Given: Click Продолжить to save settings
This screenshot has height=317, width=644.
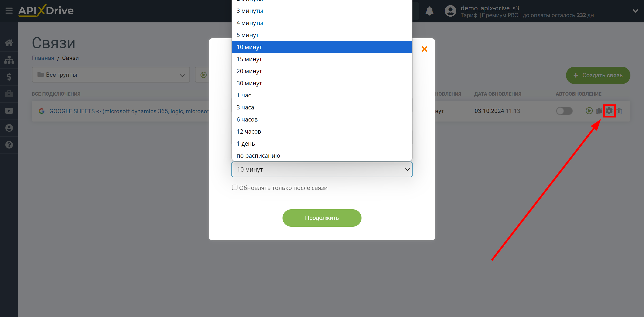Looking at the screenshot, I should 321,218.
